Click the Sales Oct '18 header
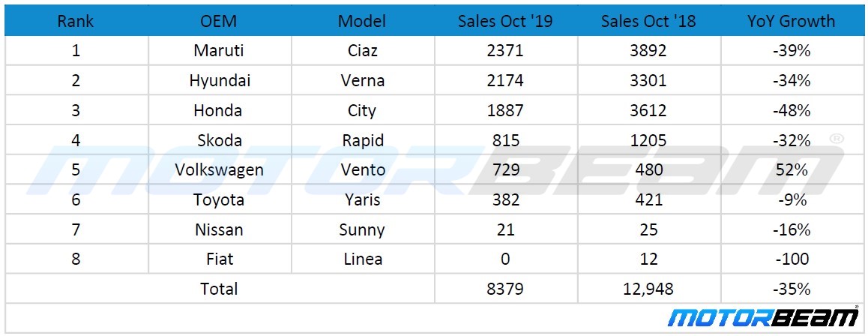This screenshot has width=868, height=336. click(648, 21)
